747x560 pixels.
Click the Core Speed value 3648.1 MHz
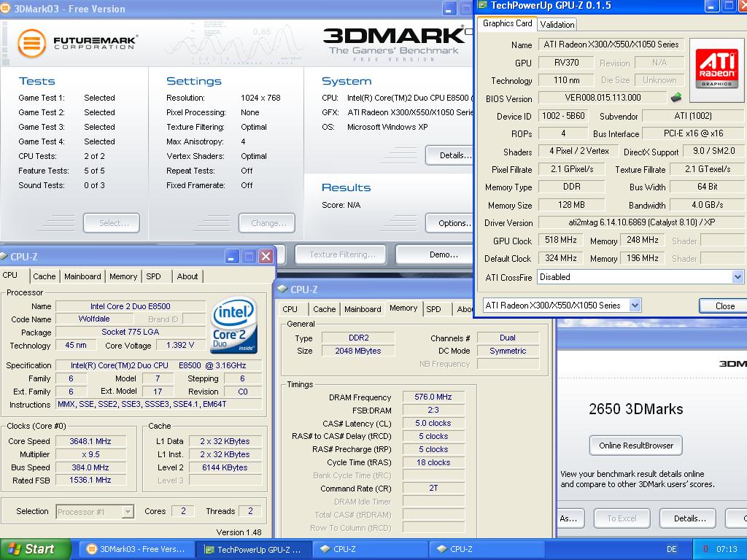(x=90, y=441)
